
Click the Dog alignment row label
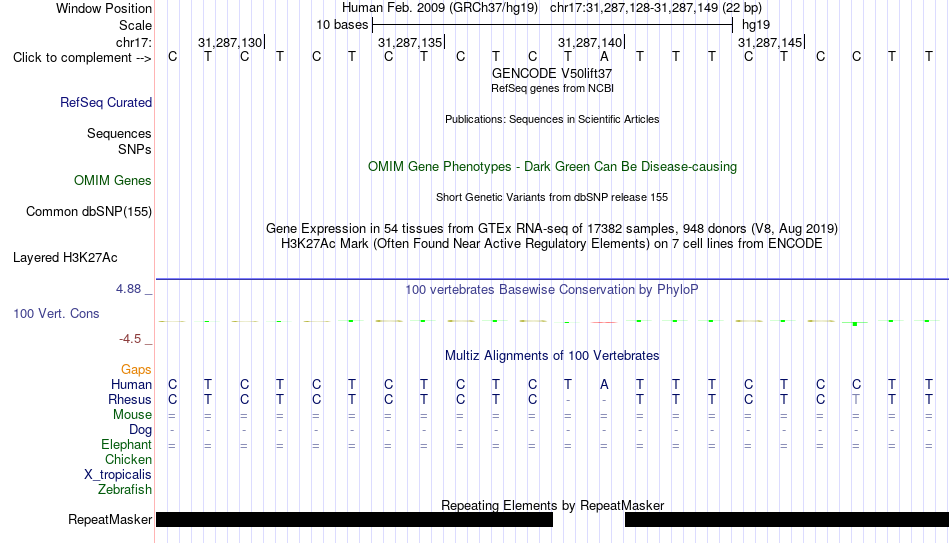coord(140,430)
